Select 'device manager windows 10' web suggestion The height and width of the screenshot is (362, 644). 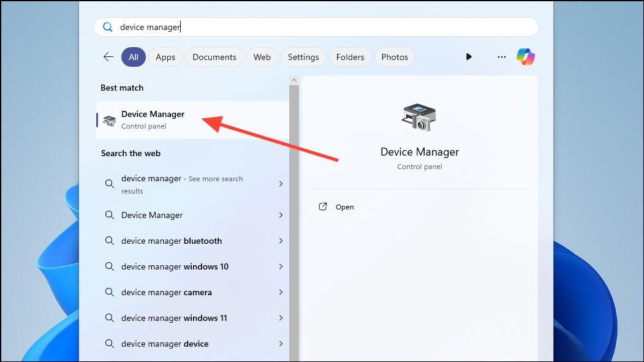pos(192,267)
